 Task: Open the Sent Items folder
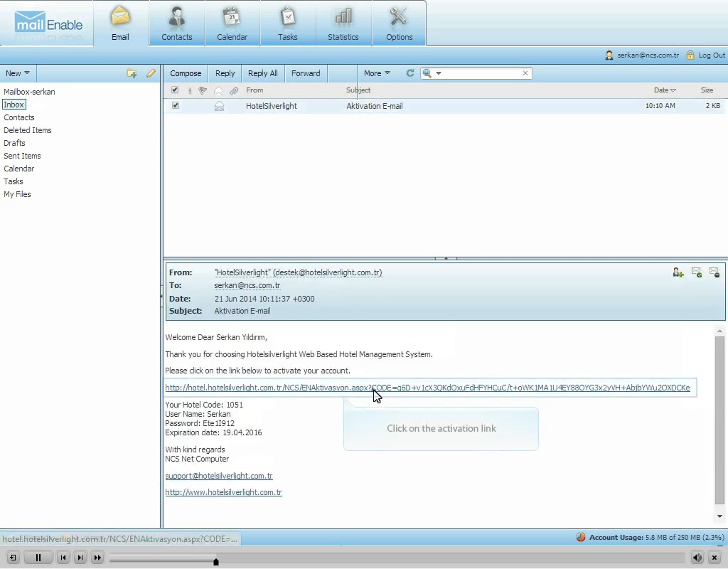tap(22, 156)
